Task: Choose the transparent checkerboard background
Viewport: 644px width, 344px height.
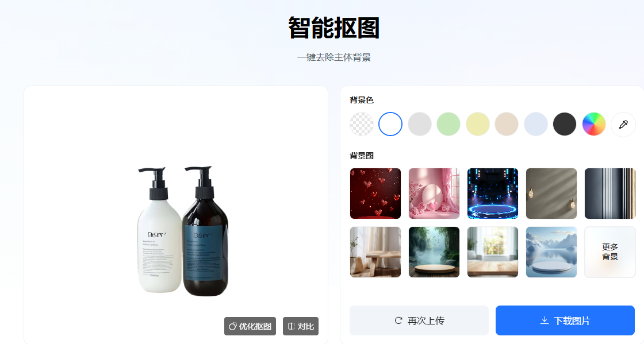Action: (x=362, y=124)
